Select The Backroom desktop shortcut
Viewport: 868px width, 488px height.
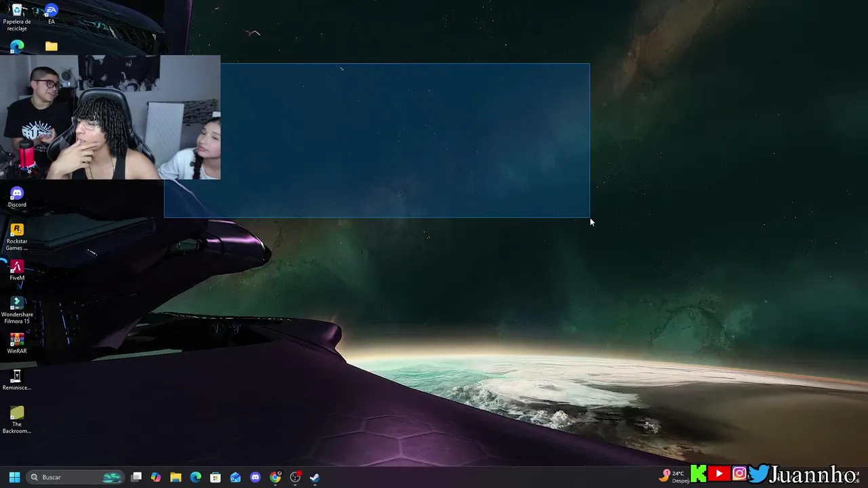pyautogui.click(x=17, y=420)
